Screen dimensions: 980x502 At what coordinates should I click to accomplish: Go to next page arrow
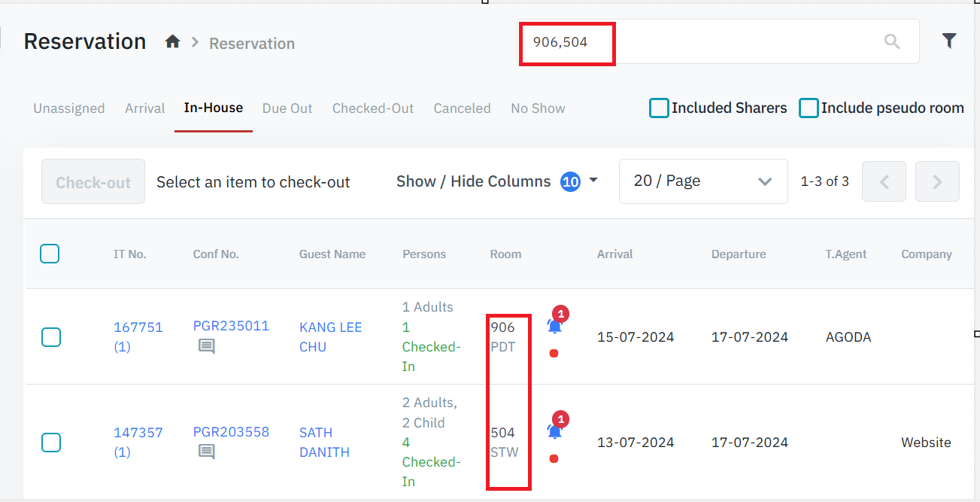tap(937, 181)
